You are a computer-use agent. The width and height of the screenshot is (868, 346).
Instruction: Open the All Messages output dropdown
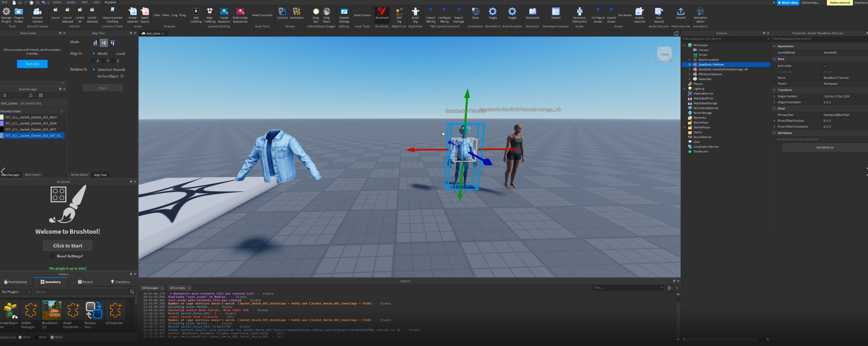pyautogui.click(x=153, y=288)
